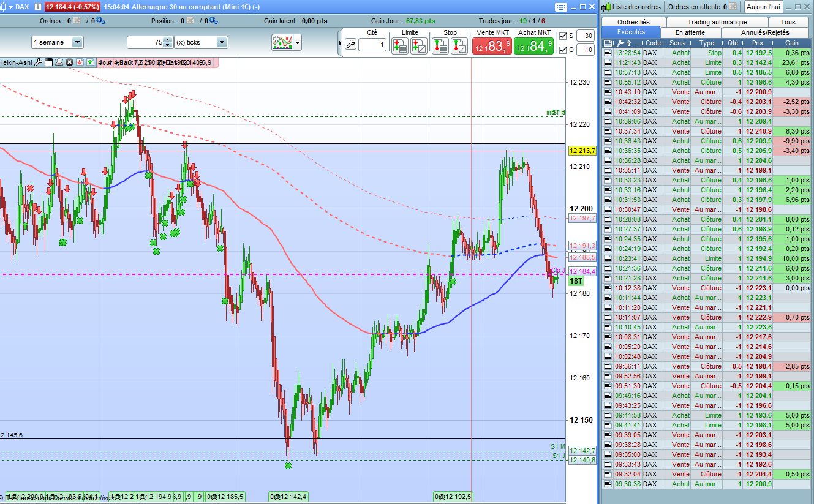Switch to the Trading automatique tab
Viewport: 814px width, 504px height.
click(717, 22)
